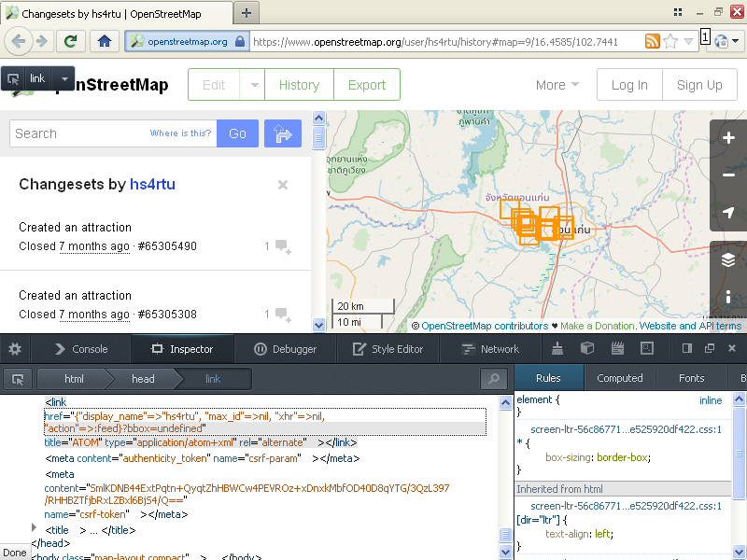The width and height of the screenshot is (747, 560).
Task: Click the inspector search magnifier box
Action: coord(494,379)
